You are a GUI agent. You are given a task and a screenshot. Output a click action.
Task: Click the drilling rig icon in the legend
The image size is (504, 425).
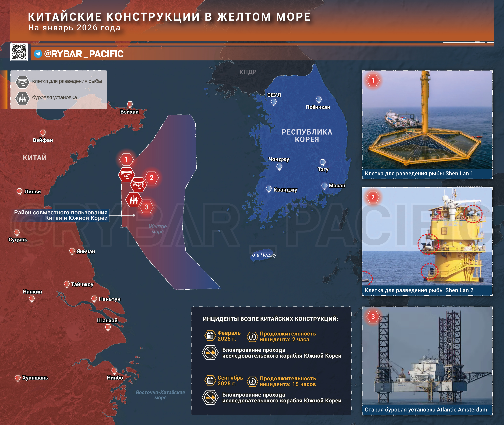pyautogui.click(x=22, y=98)
